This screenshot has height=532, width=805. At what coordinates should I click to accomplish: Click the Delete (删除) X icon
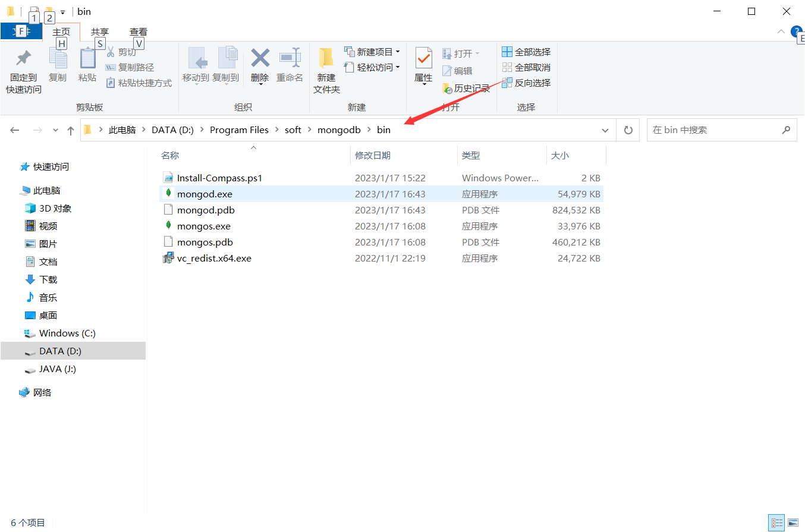coord(260,58)
